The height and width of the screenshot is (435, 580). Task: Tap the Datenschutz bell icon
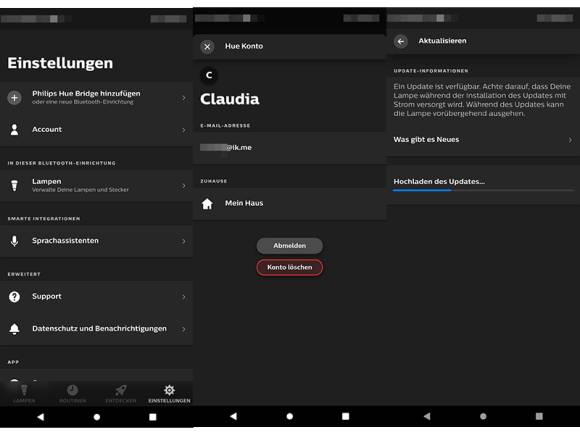[x=14, y=328]
